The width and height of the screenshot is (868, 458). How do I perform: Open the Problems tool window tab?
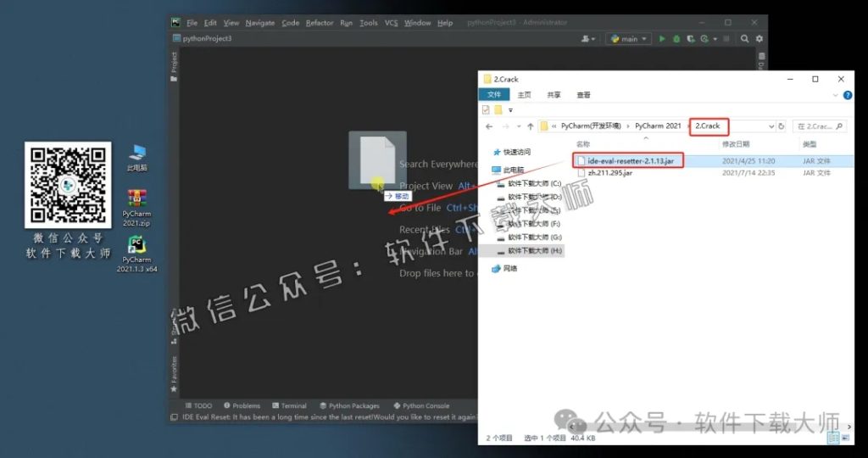coord(242,406)
